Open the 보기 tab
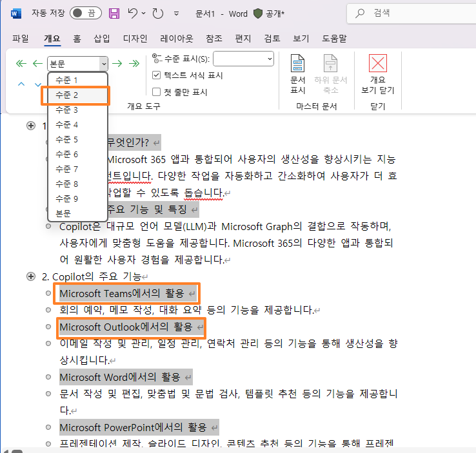476x453 pixels. click(x=301, y=39)
